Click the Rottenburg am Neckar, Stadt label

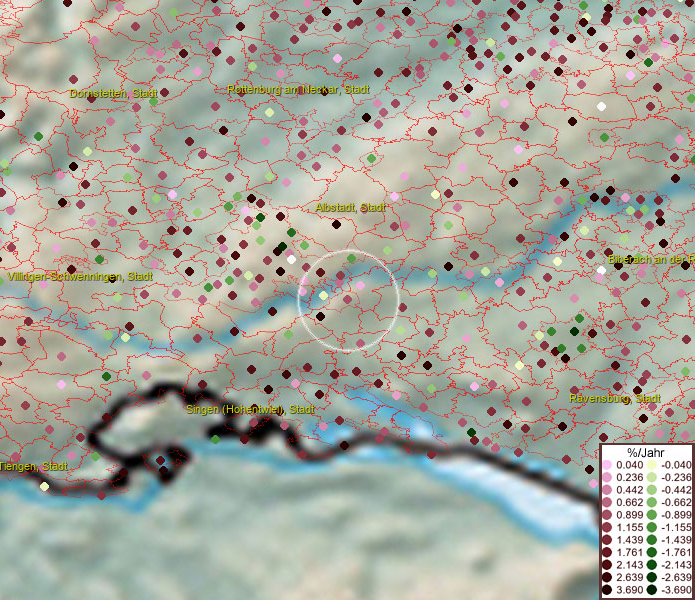(x=298, y=90)
